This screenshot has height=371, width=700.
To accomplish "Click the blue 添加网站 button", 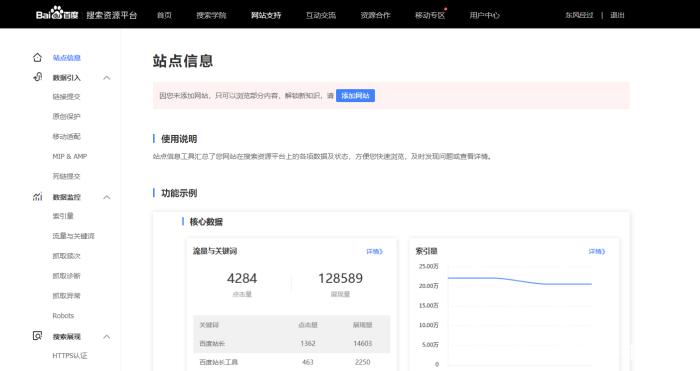I will click(355, 96).
